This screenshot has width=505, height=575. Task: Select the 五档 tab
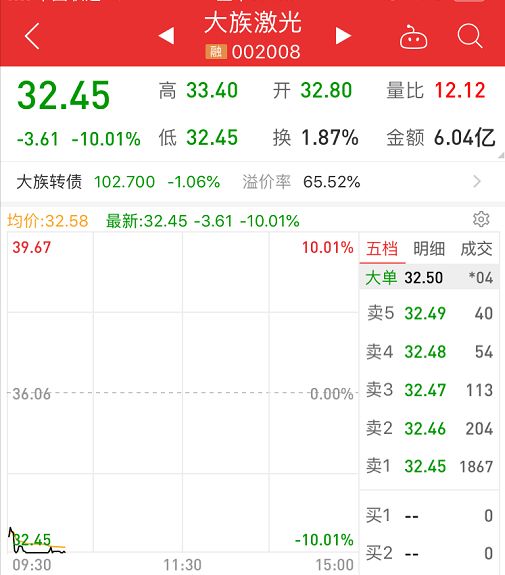click(x=382, y=249)
